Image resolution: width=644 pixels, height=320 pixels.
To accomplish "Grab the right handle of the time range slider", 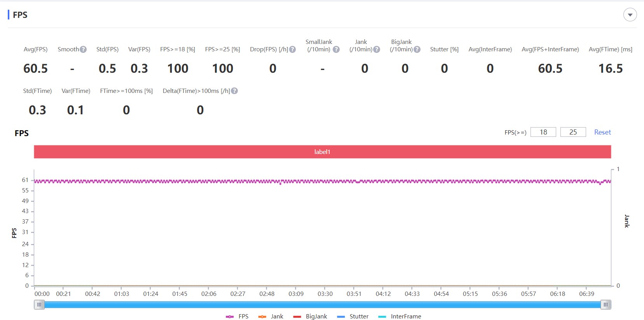I will point(606,305).
